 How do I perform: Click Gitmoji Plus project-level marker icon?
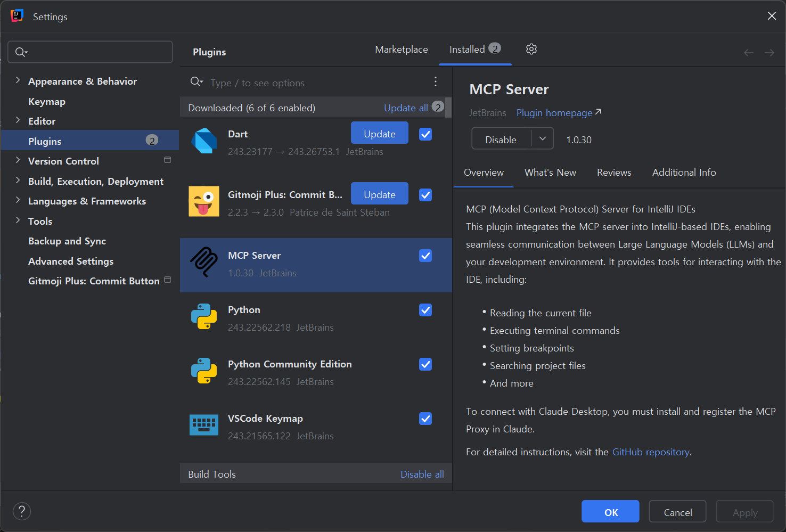coord(167,280)
